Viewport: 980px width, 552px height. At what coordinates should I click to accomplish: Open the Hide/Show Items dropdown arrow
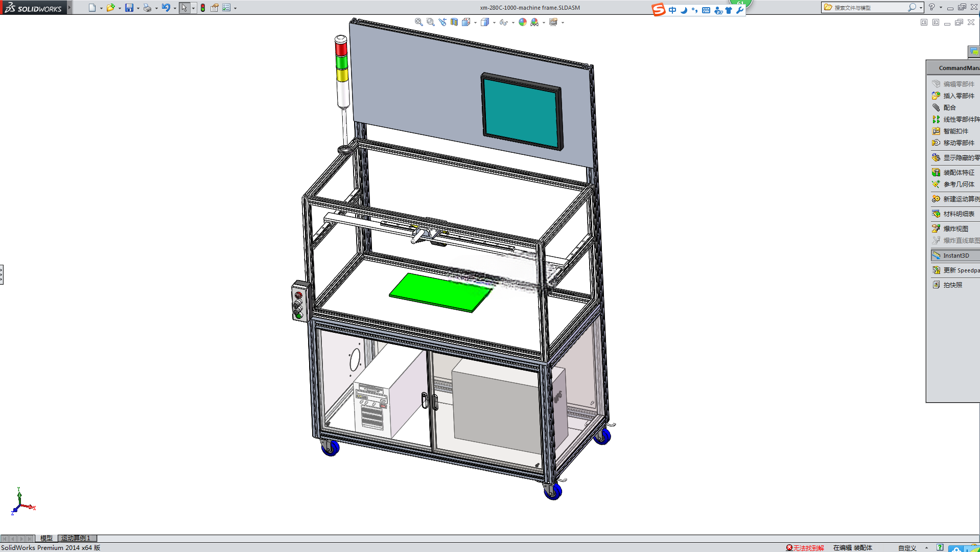coord(513,22)
